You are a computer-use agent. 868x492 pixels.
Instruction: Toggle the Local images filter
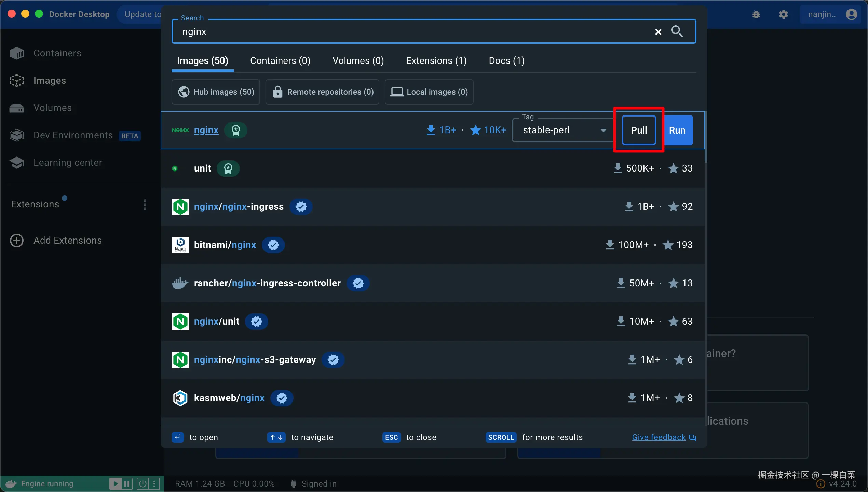click(429, 92)
